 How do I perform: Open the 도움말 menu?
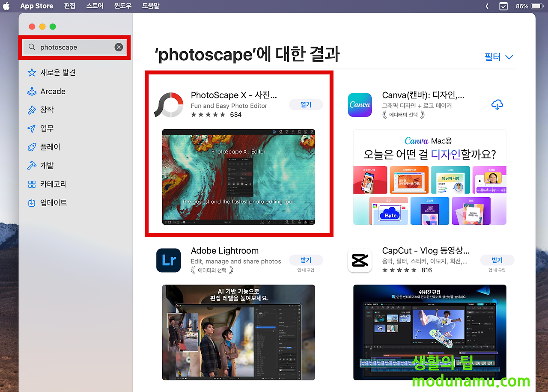151,6
